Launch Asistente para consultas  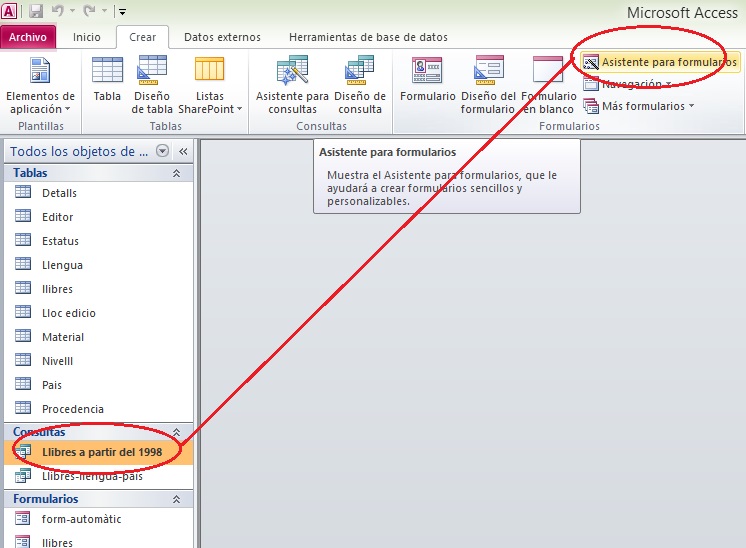[292, 85]
